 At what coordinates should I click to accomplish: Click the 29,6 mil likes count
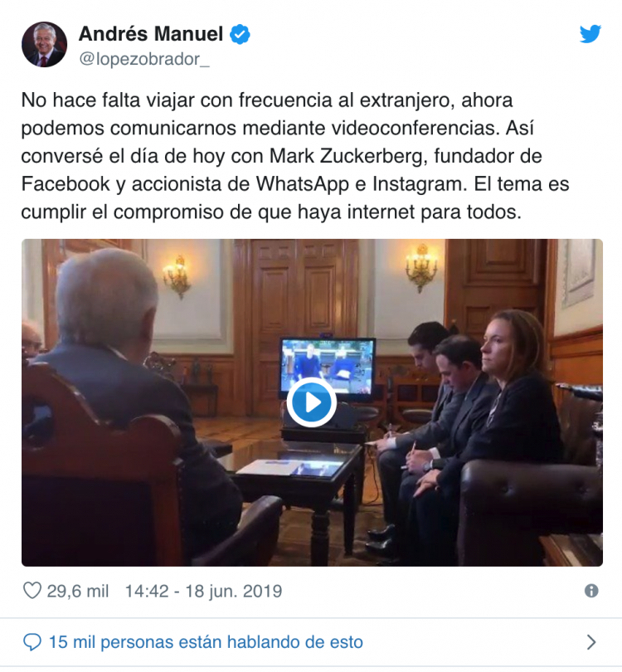pyautogui.click(x=78, y=592)
